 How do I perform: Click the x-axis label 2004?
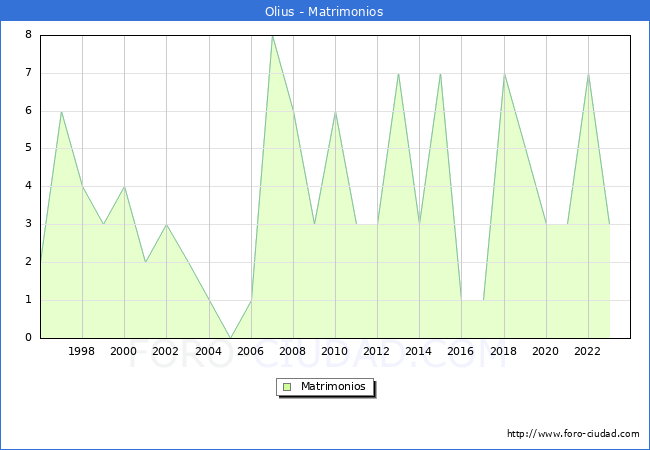coord(208,351)
